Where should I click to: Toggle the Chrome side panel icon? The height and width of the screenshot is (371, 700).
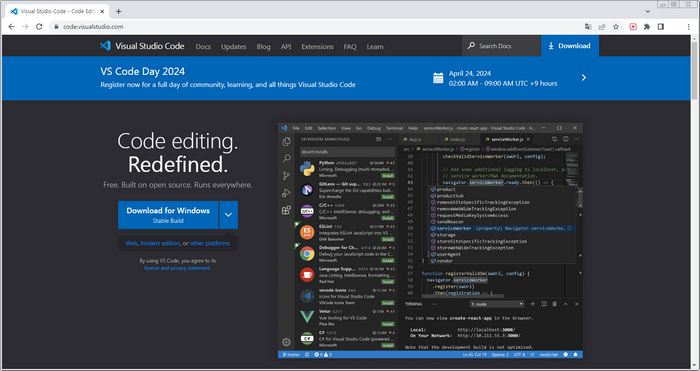[x=661, y=27]
